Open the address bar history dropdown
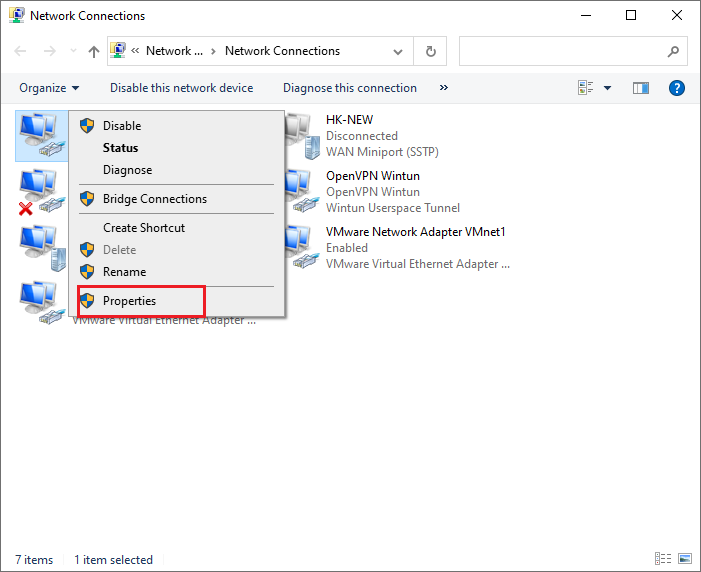This screenshot has height=572, width=701. [397, 51]
